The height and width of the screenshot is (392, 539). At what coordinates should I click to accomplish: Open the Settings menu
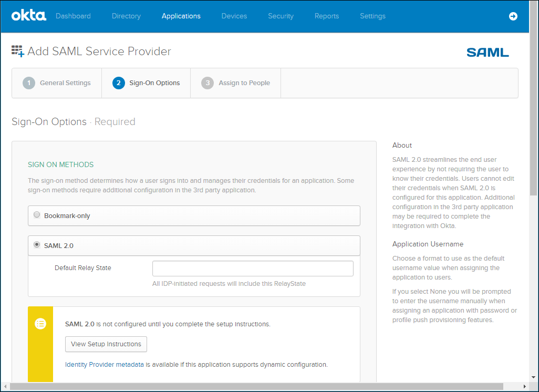[x=372, y=16]
